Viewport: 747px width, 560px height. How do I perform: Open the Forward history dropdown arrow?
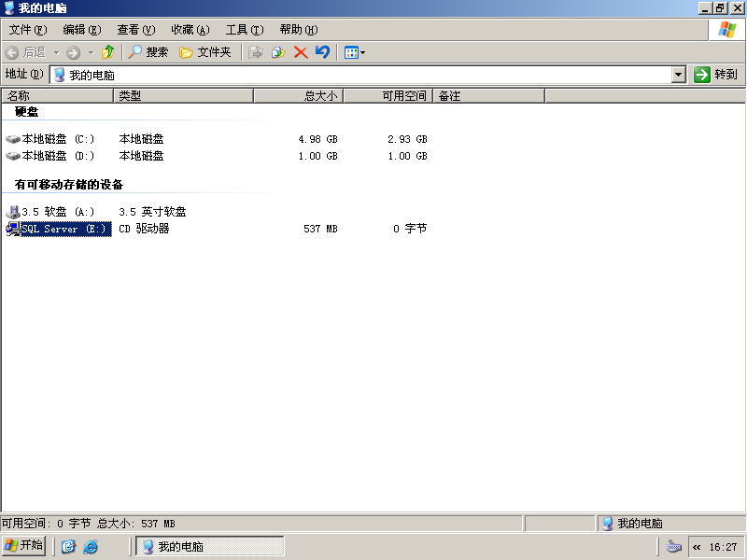pos(91,52)
